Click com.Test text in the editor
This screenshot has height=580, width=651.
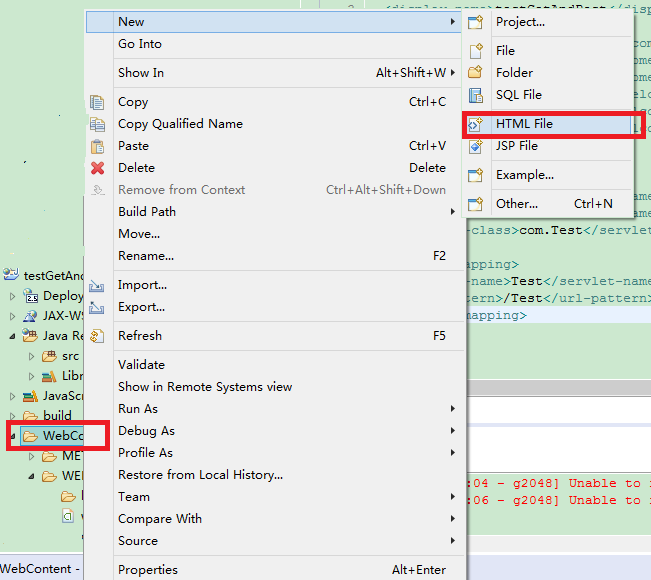point(551,230)
